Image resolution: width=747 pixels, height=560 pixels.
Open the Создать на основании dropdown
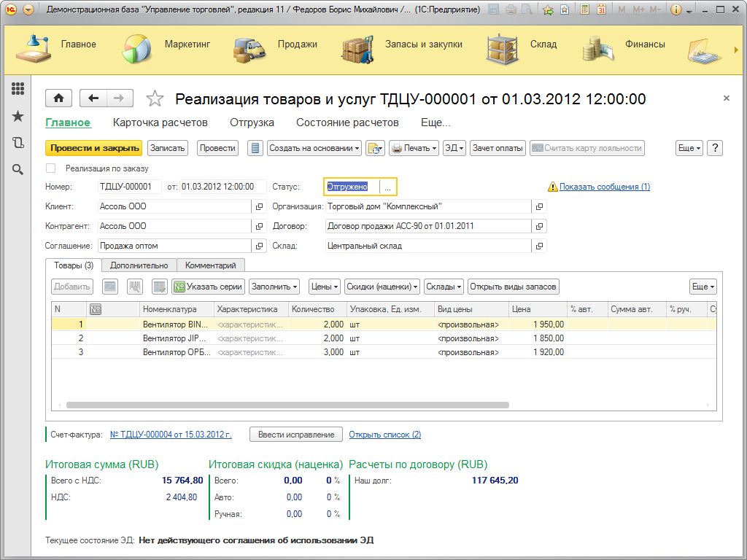point(314,147)
